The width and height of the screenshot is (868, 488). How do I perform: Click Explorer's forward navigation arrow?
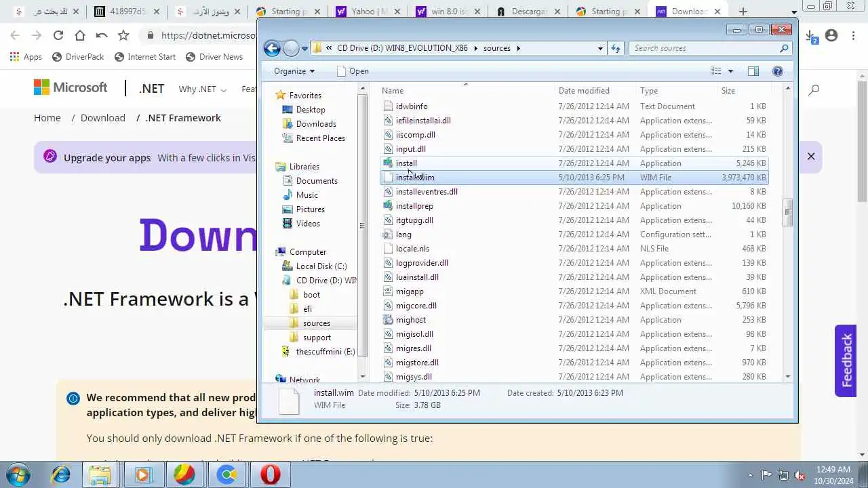(x=291, y=48)
